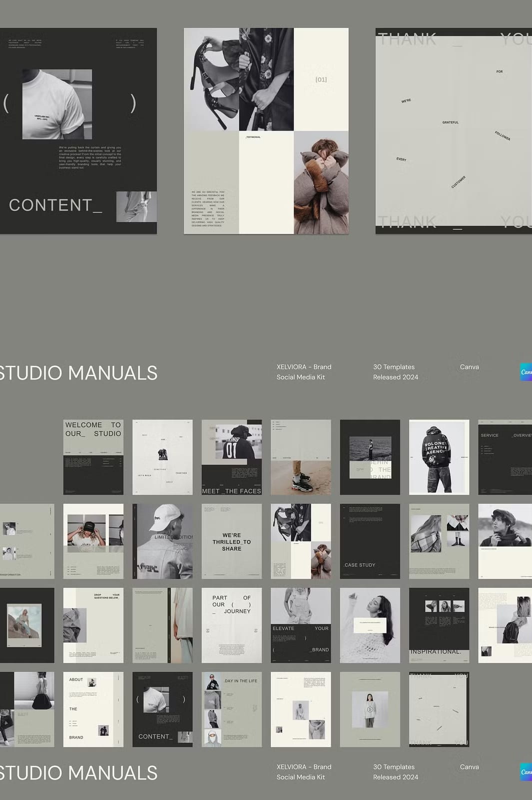Select the DROP YOUR QUESTIONS BELOW_ template
The width and height of the screenshot is (532, 800).
93,625
